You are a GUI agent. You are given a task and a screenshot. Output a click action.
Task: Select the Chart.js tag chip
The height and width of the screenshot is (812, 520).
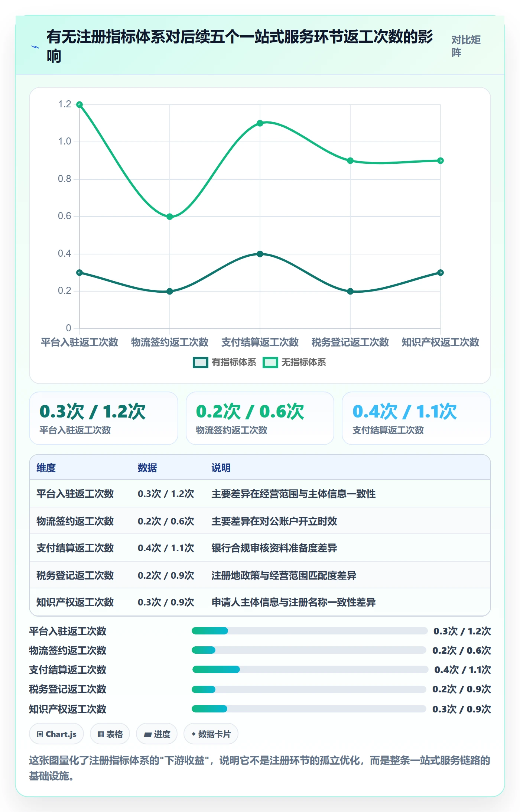56,734
